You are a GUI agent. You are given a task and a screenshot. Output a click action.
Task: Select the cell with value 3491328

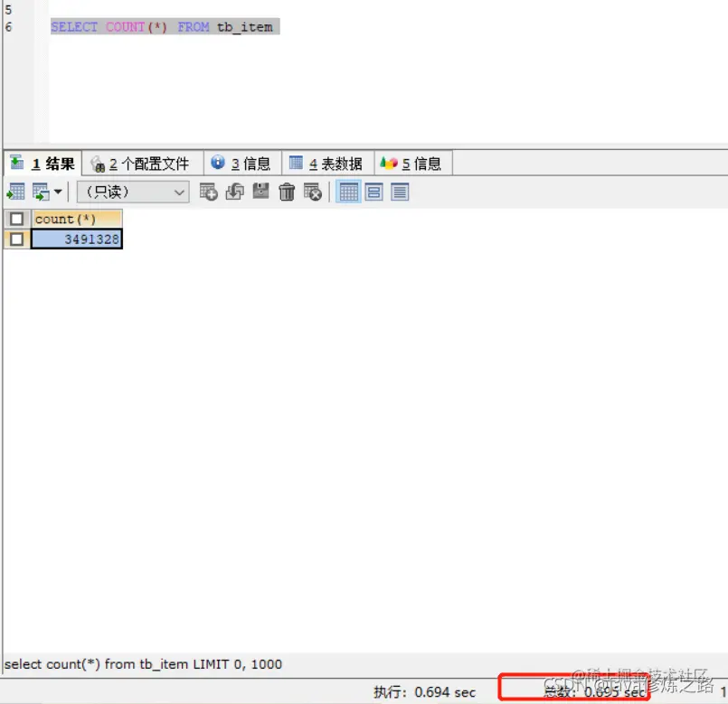(x=77, y=239)
